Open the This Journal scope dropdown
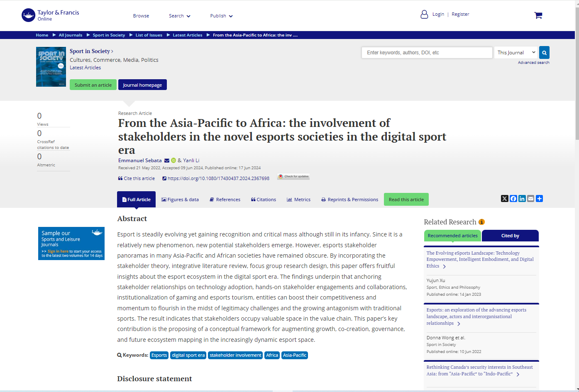 coord(515,53)
